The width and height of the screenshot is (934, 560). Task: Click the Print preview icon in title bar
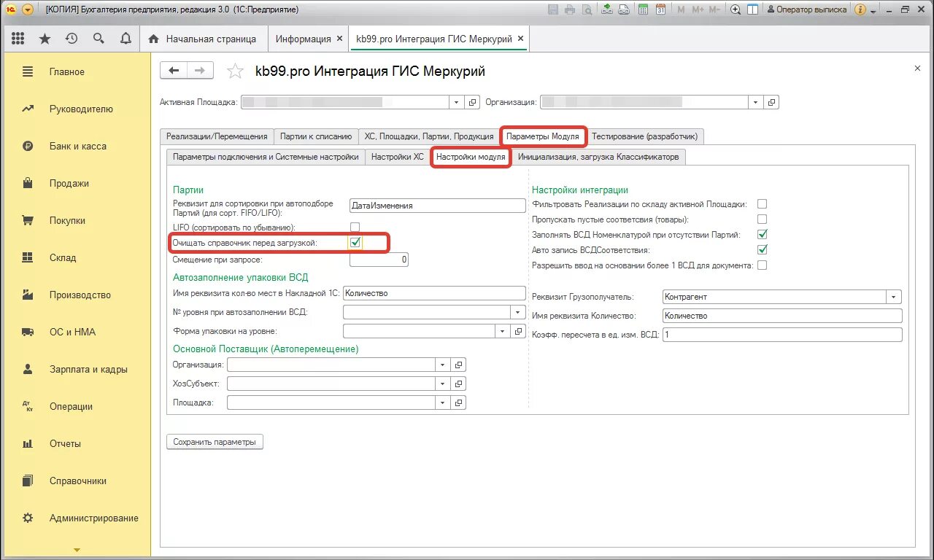tap(586, 9)
